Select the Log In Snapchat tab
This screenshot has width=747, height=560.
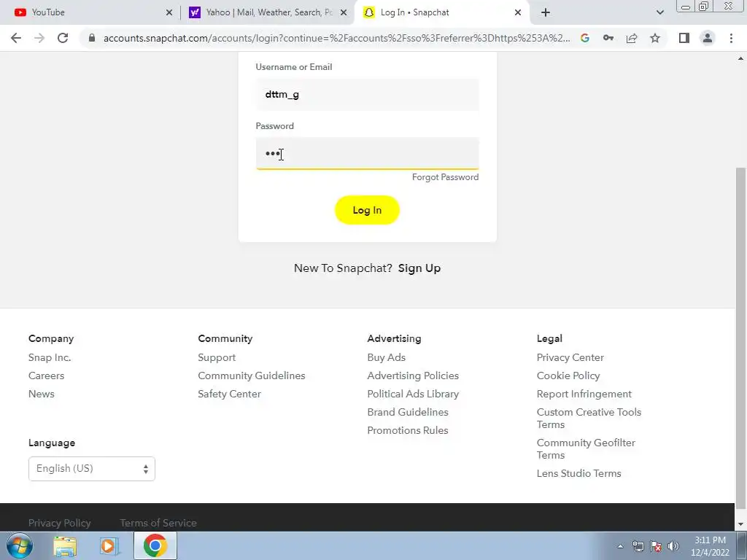pos(441,12)
